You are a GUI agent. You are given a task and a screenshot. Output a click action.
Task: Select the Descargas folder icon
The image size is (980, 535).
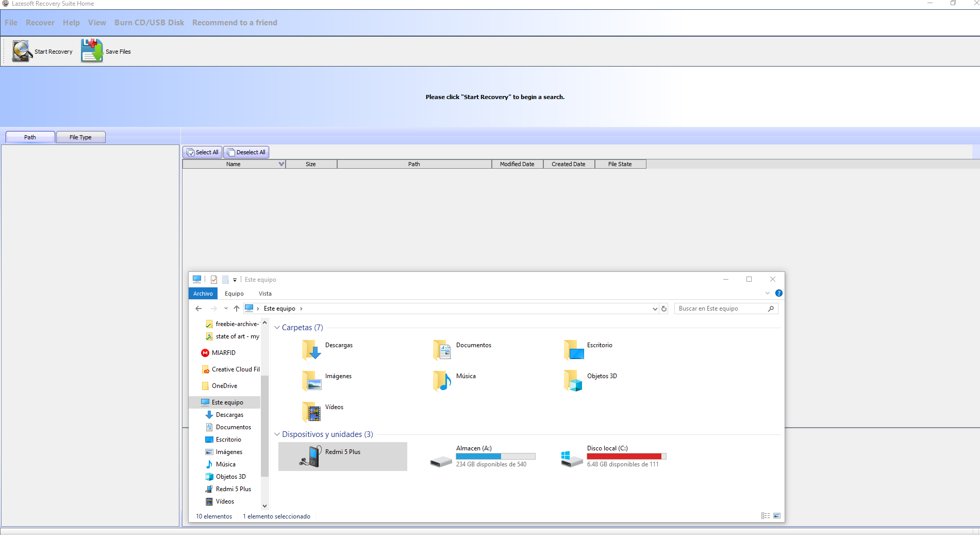pos(312,349)
